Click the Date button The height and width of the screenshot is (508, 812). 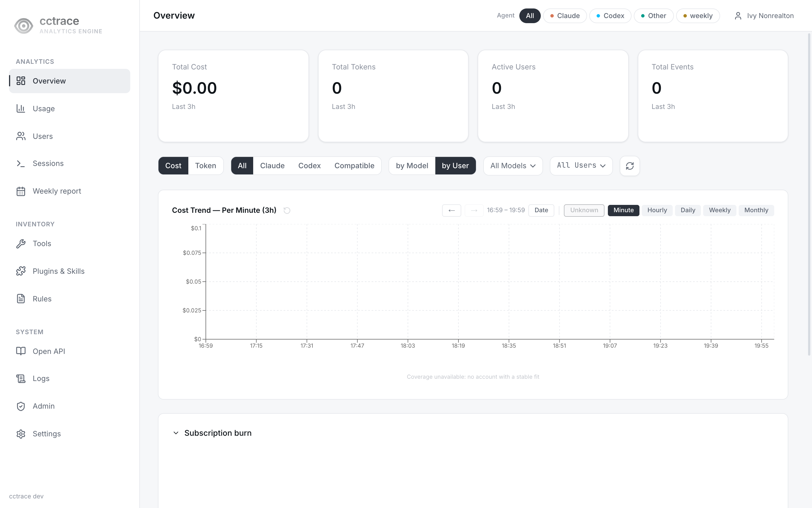click(541, 210)
